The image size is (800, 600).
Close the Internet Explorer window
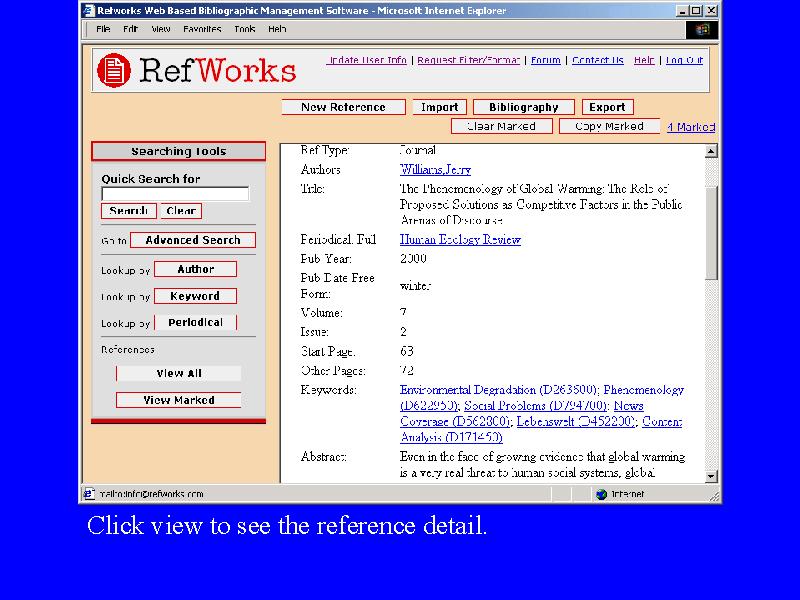711,11
